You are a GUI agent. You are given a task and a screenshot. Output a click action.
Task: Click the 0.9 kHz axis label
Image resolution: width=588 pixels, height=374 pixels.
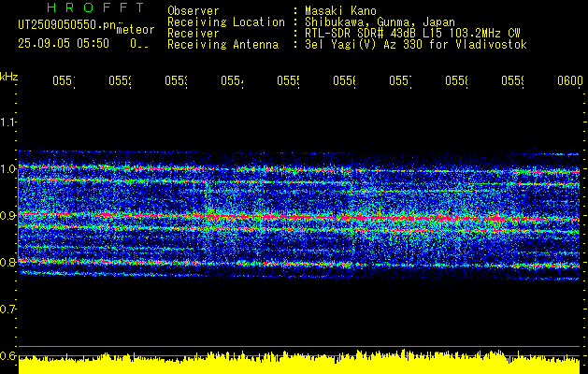[x=7, y=215]
